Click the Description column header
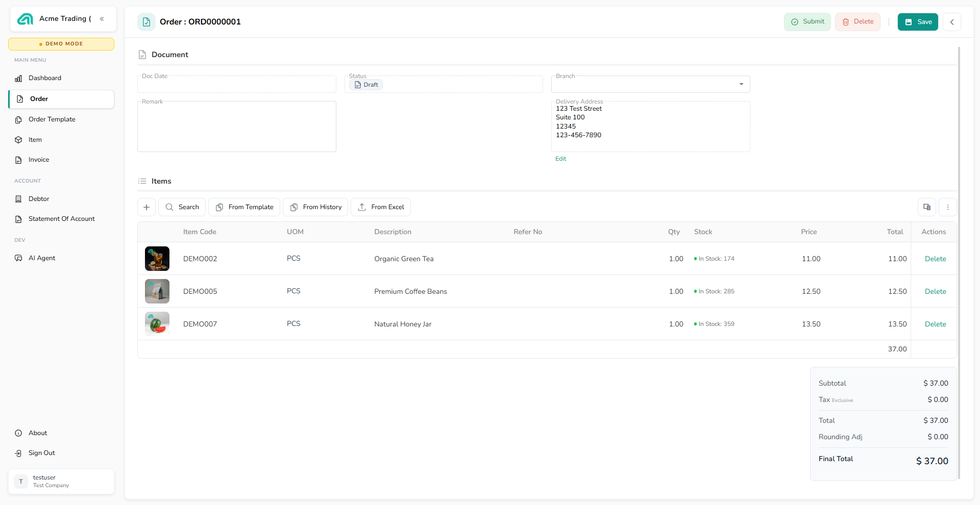The height and width of the screenshot is (505, 980). click(x=393, y=232)
